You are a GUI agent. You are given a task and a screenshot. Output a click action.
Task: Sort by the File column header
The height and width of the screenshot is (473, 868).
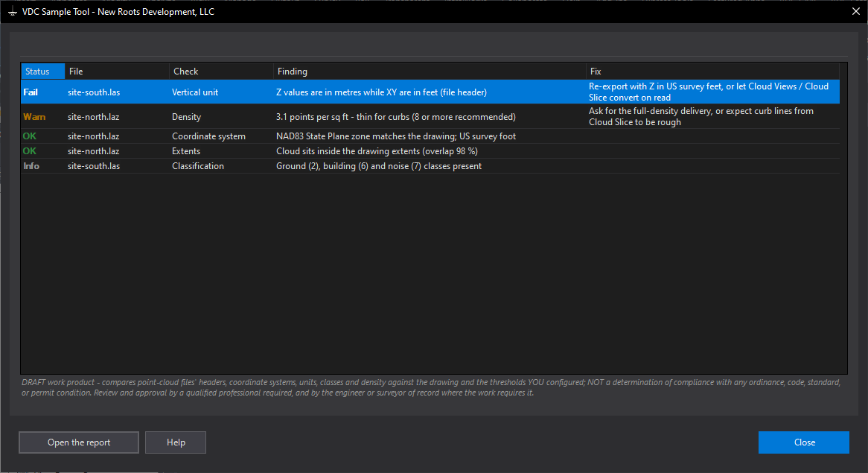point(117,71)
